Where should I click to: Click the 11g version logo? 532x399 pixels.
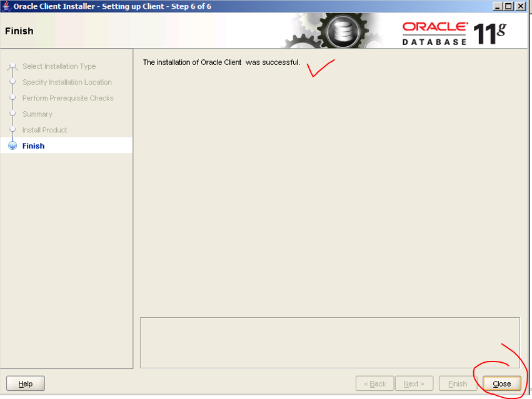(x=490, y=33)
